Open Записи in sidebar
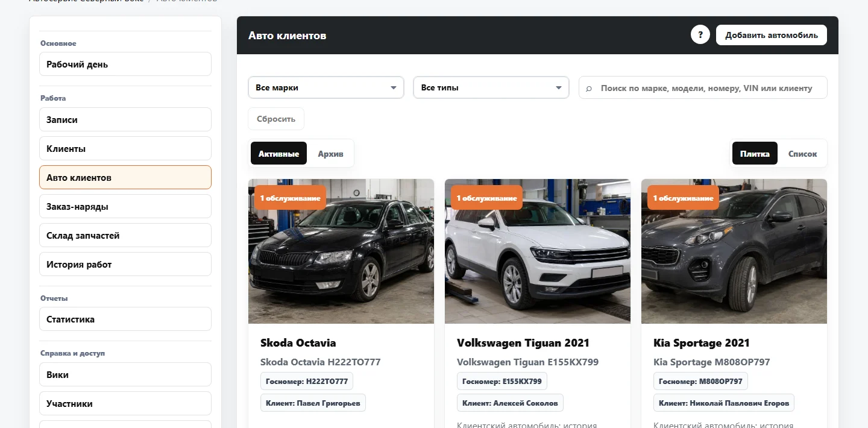Screen dimensions: 868x428 (x=125, y=119)
